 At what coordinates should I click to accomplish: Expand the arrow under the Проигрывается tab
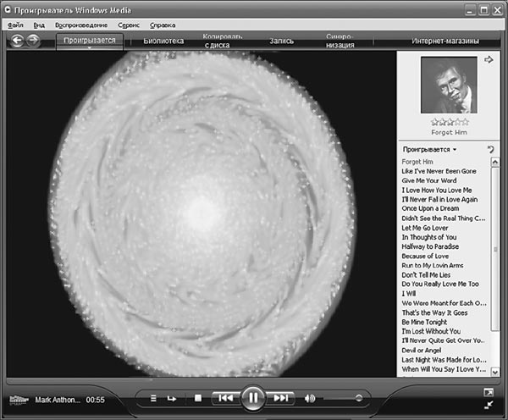tap(90, 48)
